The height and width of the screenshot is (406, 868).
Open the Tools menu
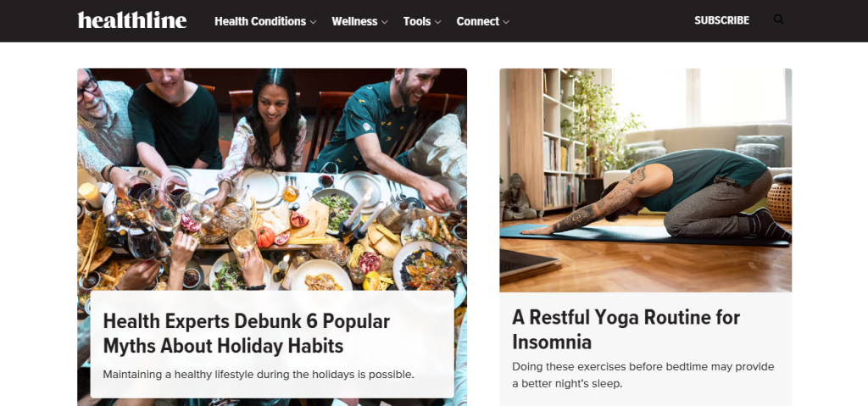click(417, 21)
